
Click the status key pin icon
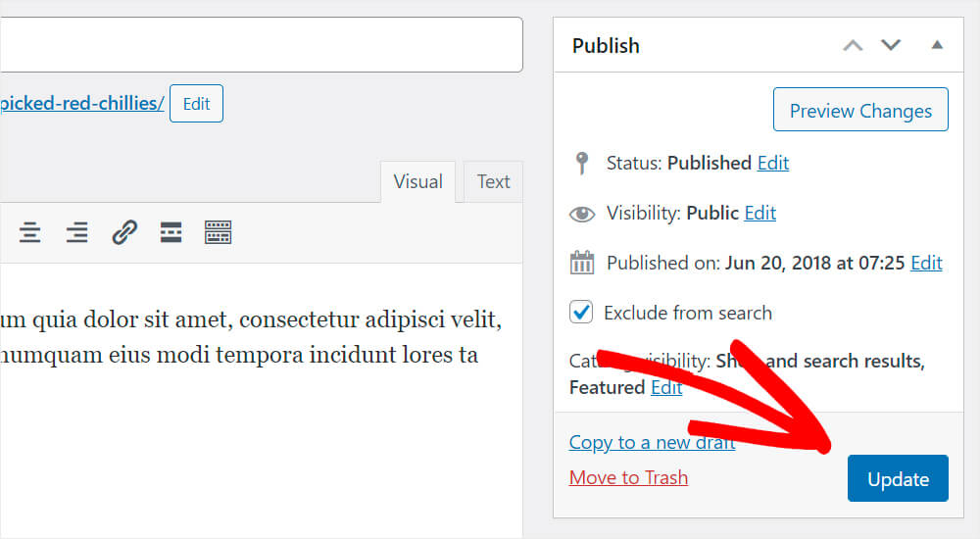click(582, 164)
